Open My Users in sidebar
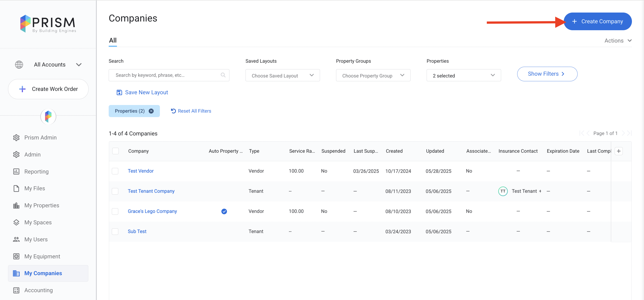This screenshot has width=644, height=300. tap(36, 240)
